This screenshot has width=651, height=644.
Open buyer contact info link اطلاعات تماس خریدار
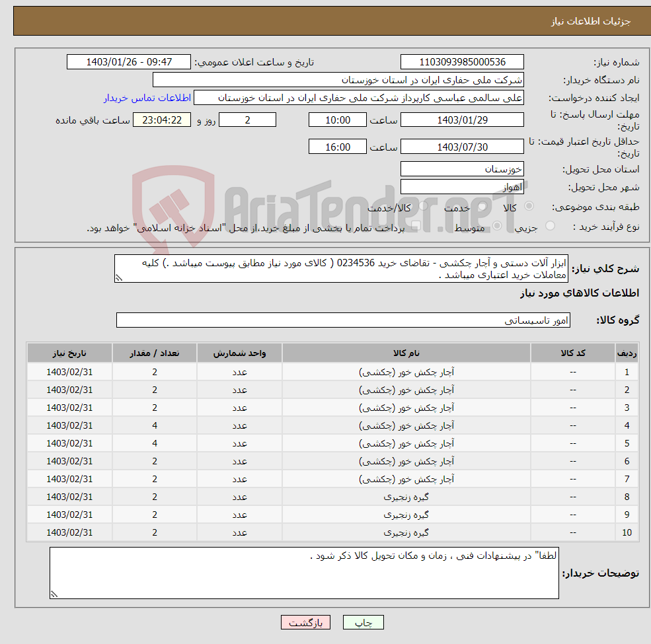point(147,98)
